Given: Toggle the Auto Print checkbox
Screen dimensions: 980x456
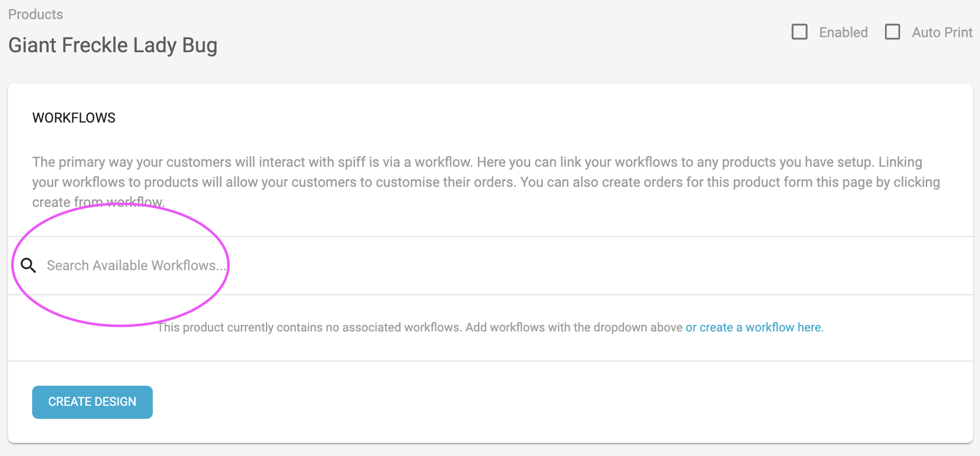Looking at the screenshot, I should (893, 32).
